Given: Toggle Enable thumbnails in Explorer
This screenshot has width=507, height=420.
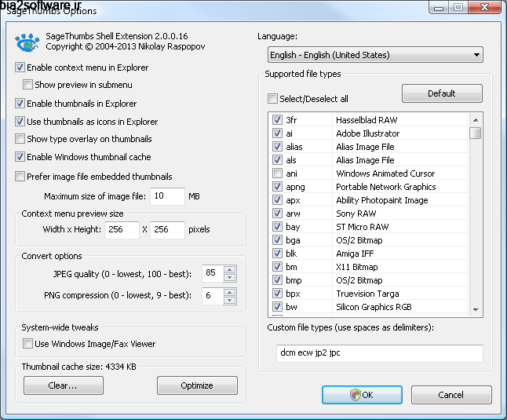Looking at the screenshot, I should [20, 103].
